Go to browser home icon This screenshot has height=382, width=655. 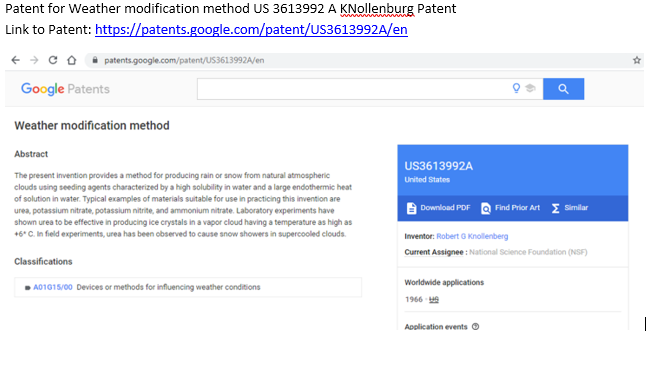(72, 60)
